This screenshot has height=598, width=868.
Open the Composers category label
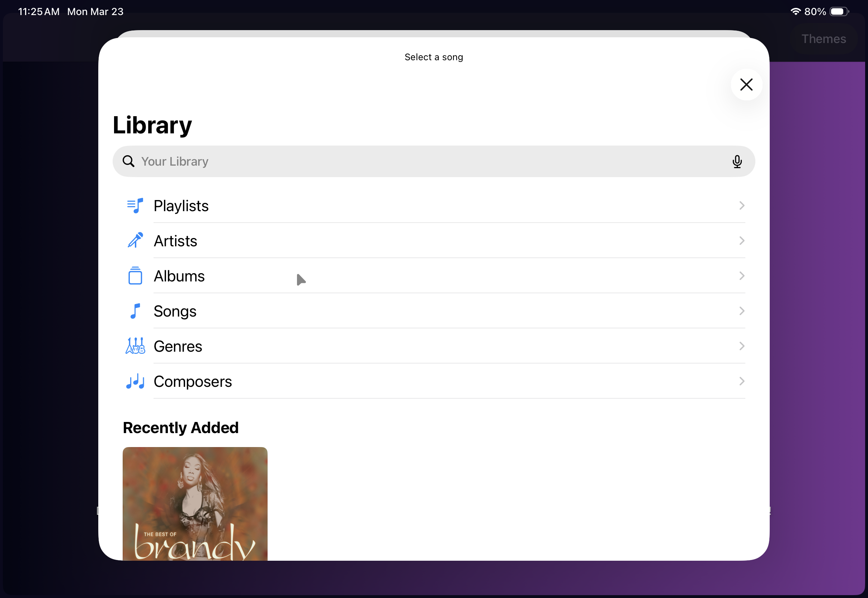click(193, 381)
